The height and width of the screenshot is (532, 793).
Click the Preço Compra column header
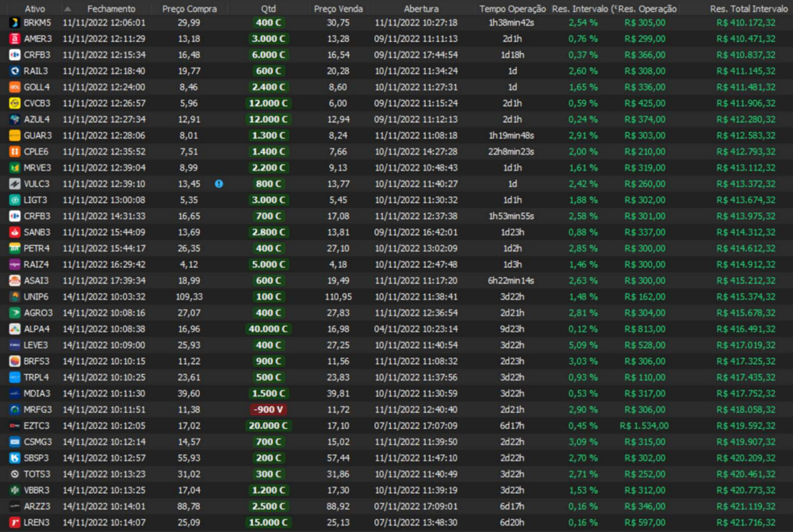[x=190, y=8]
